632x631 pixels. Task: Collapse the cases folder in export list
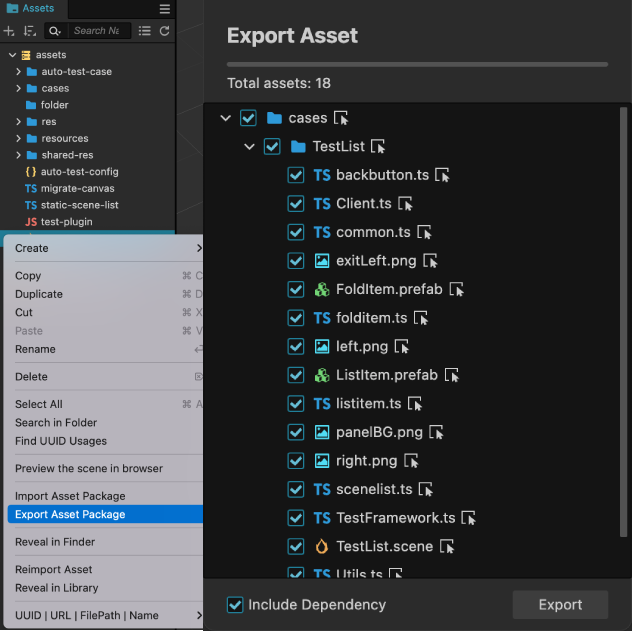(226, 118)
